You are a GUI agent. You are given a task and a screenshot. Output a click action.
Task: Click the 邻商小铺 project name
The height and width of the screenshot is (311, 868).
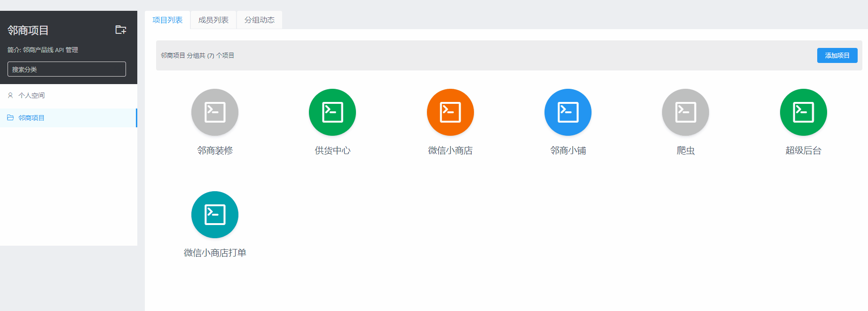click(568, 150)
